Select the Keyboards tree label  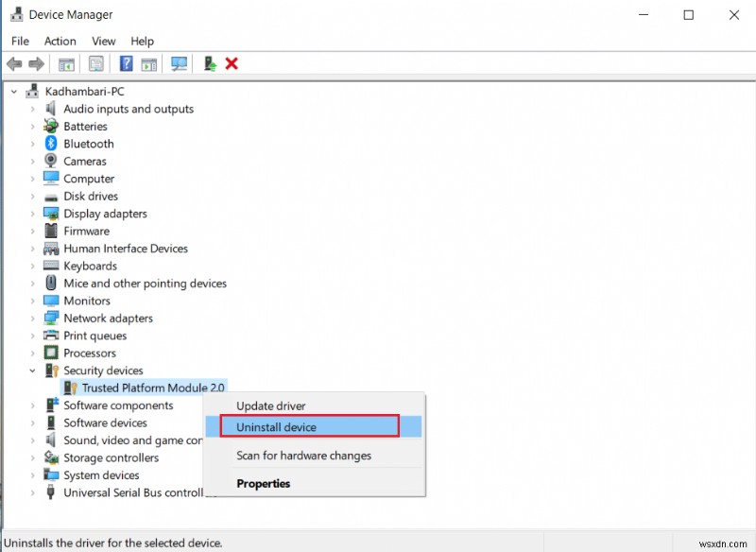pos(90,266)
